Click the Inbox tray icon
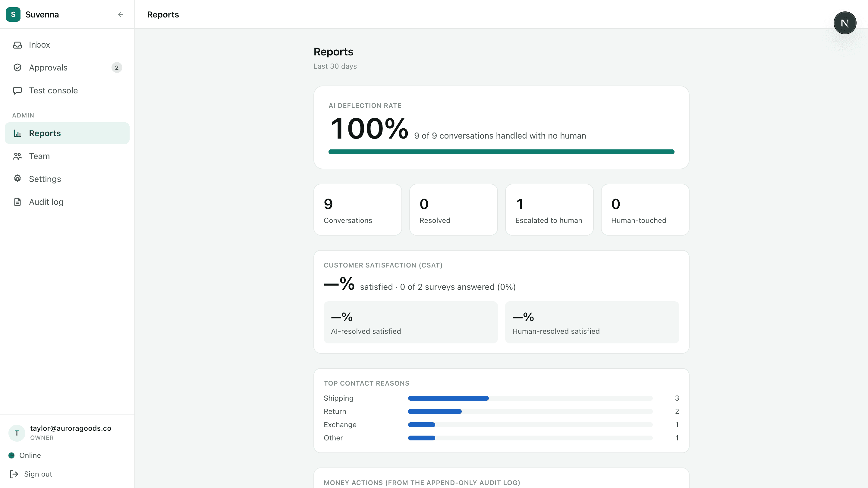The image size is (868, 488). pos(17,45)
